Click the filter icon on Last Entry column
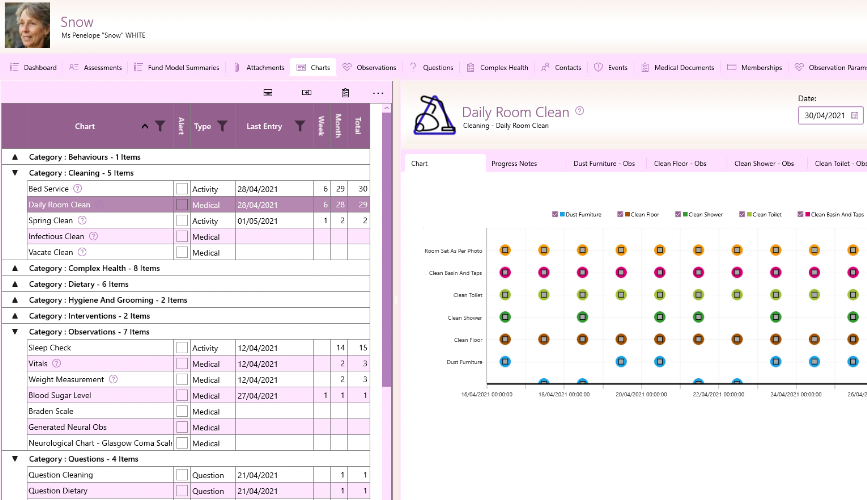This screenshot has height=500, width=867. (x=300, y=126)
